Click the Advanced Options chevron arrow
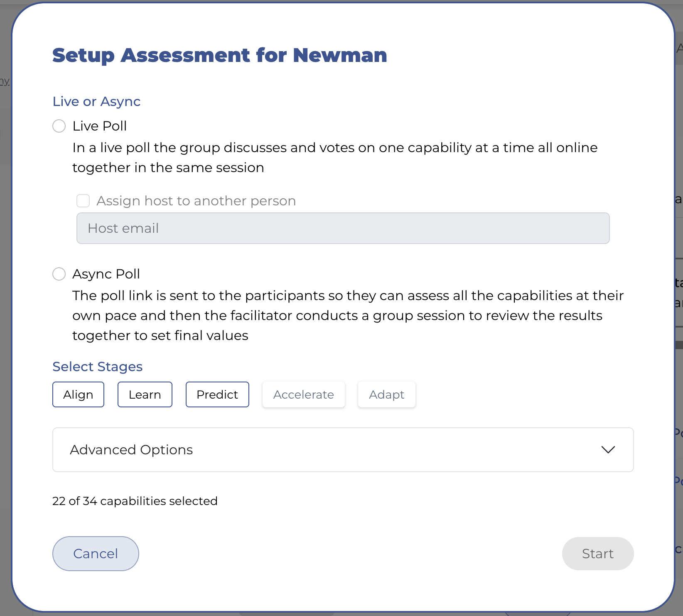Image resolution: width=683 pixels, height=616 pixels. (608, 450)
